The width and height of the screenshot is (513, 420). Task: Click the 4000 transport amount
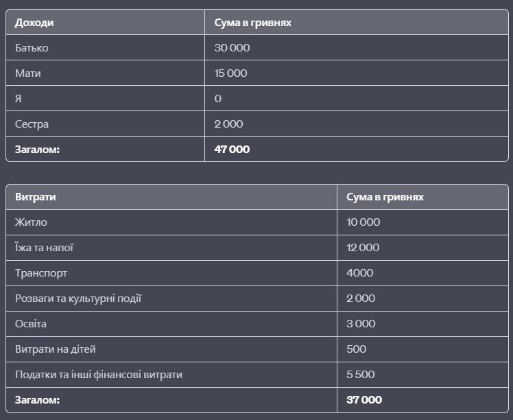[360, 273]
